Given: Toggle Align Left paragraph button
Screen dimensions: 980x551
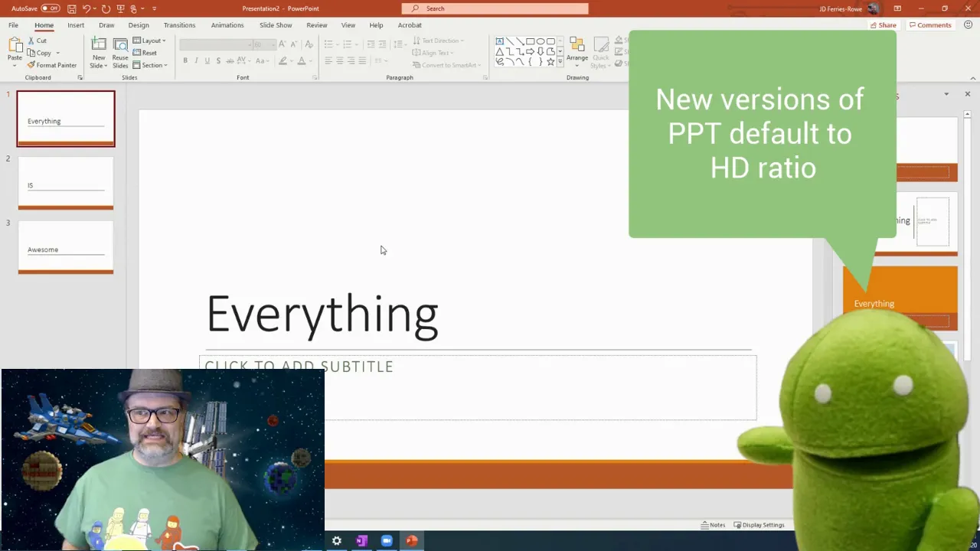Looking at the screenshot, I should (x=328, y=61).
